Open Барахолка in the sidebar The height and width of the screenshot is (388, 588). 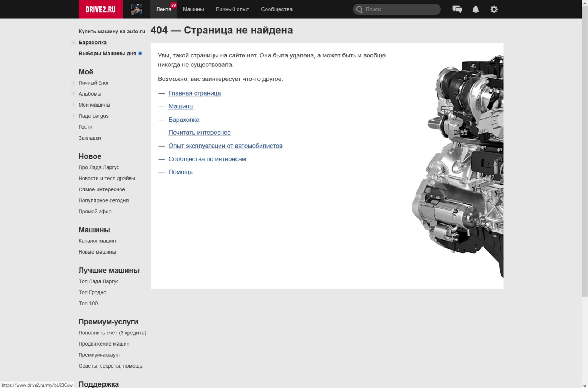[x=93, y=42]
